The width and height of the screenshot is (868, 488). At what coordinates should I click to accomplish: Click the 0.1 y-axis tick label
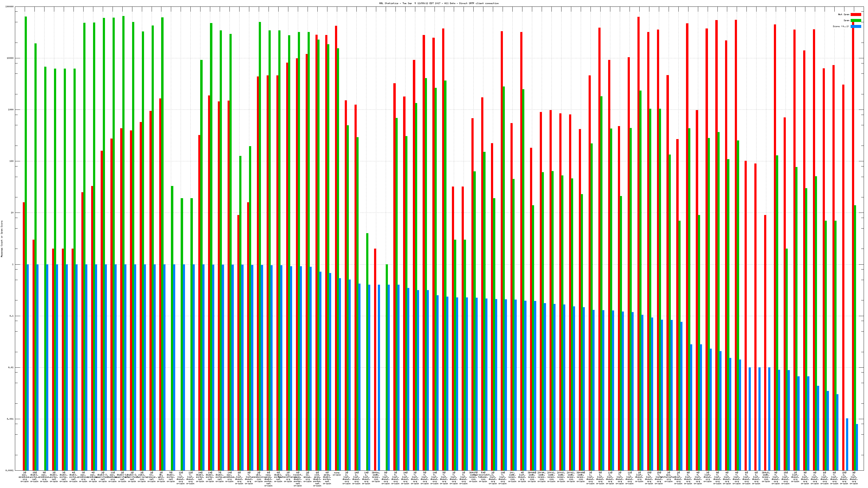coord(12,316)
